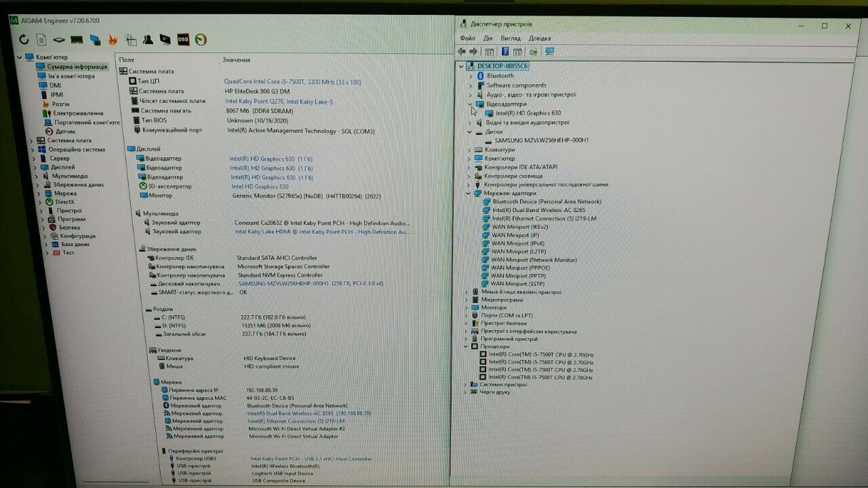Expand the Bluetooth category in Device Manager
Viewport: 868px width, 488px height.
pyautogui.click(x=471, y=76)
